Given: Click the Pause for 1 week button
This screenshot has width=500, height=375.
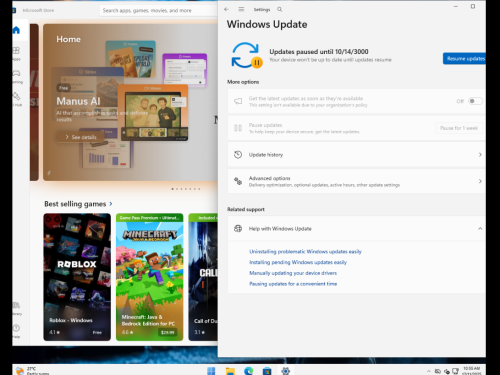Looking at the screenshot, I should point(459,128).
